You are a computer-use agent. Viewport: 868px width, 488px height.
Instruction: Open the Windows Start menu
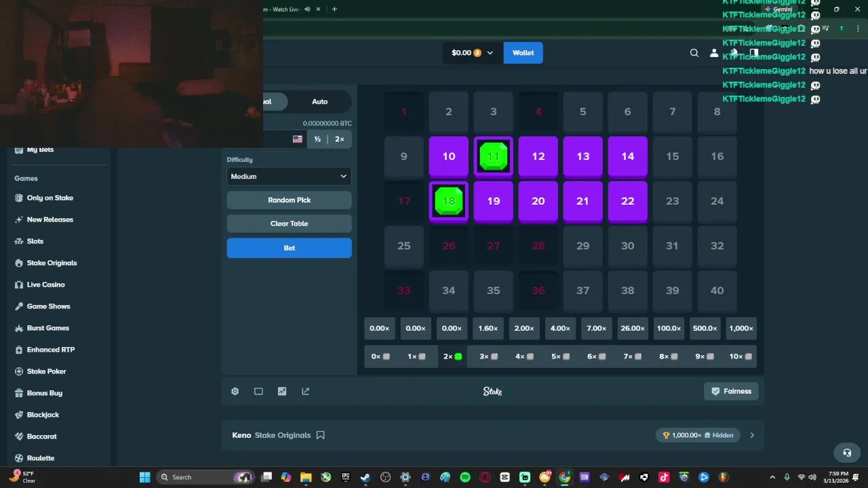144,477
